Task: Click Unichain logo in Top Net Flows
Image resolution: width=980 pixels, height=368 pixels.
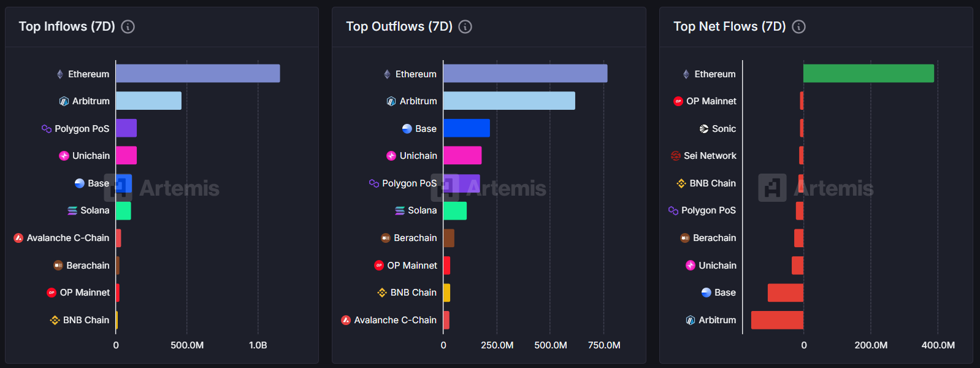Action: [x=691, y=266]
